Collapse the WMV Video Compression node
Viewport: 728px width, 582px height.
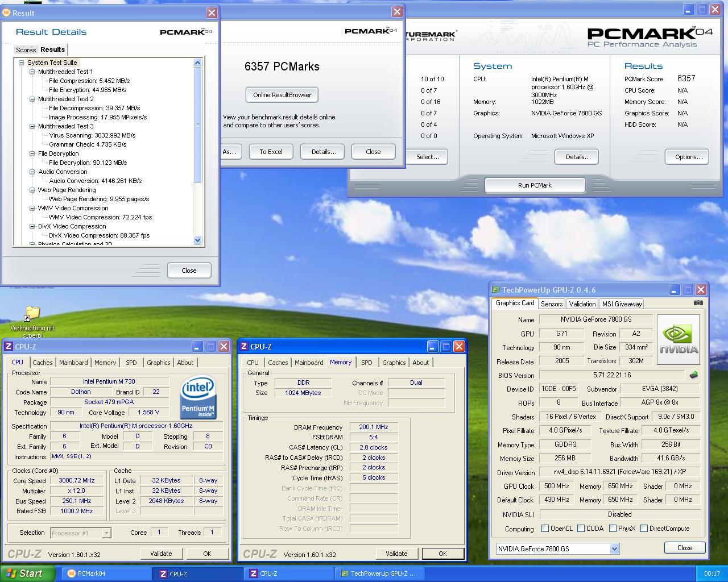[x=32, y=208]
